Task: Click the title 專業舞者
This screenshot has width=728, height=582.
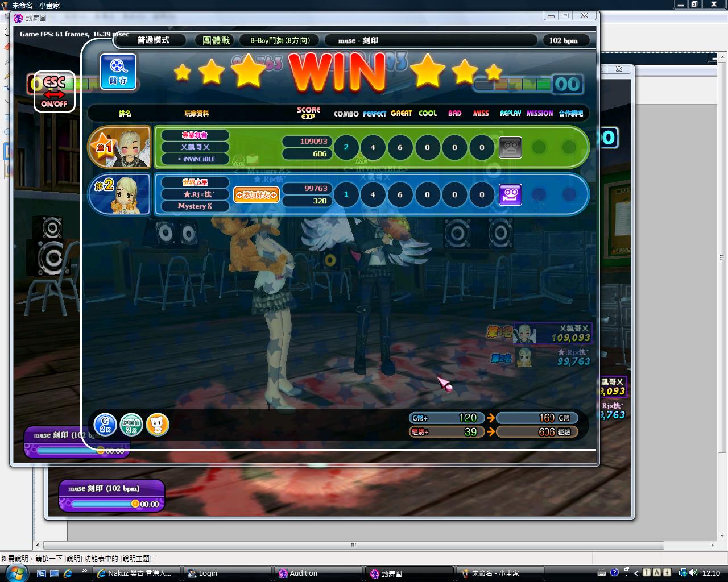Action: tap(195, 135)
